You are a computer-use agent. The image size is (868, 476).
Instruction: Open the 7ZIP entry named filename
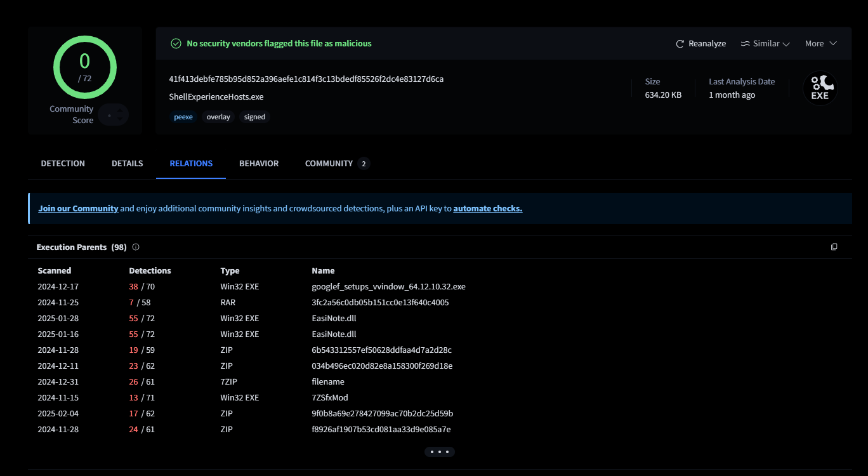[328, 382]
